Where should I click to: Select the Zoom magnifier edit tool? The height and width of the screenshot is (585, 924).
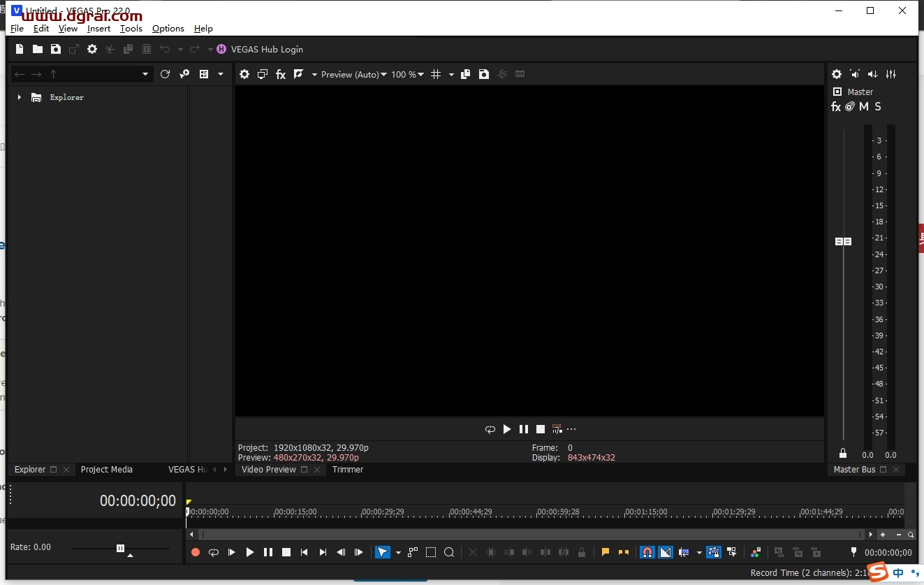point(449,552)
